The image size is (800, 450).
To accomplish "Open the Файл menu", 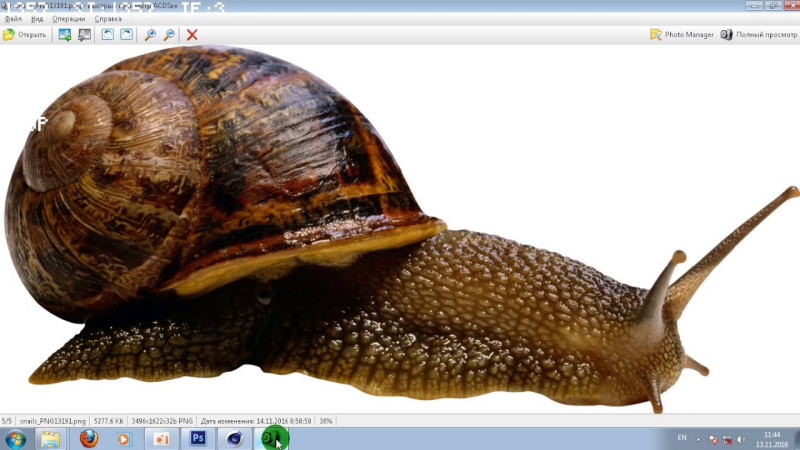I will tap(13, 19).
